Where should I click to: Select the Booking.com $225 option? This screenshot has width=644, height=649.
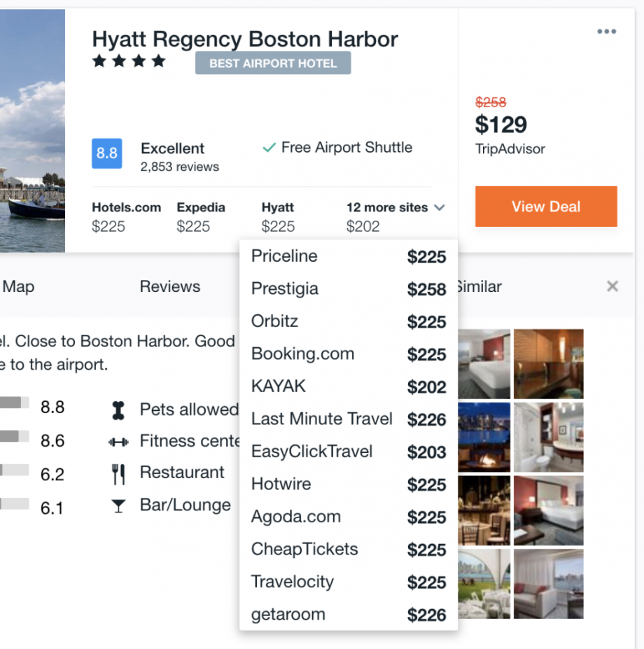(348, 354)
